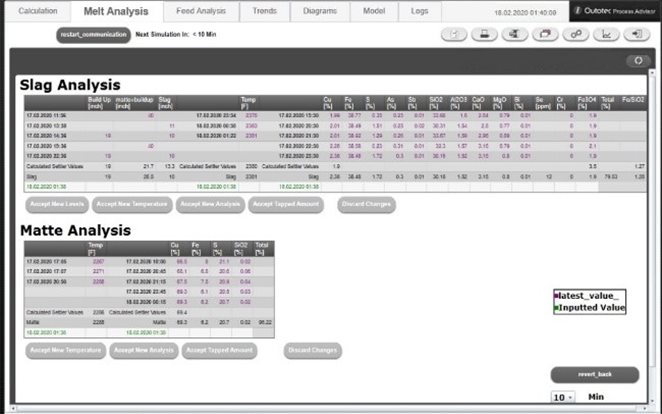Click the purple latest_value_ legend swatch
The image size is (662, 414).
pyautogui.click(x=556, y=295)
